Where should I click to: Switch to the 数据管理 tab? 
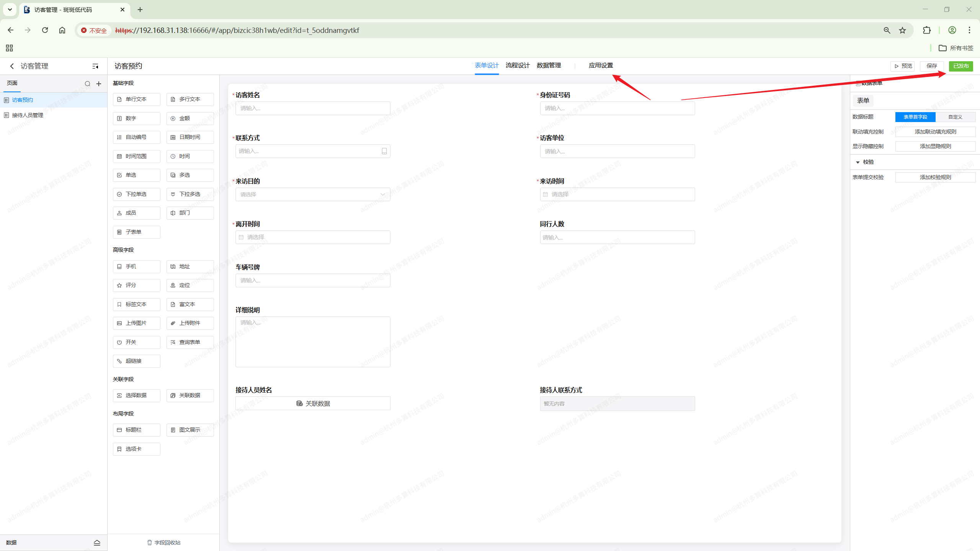pyautogui.click(x=549, y=65)
